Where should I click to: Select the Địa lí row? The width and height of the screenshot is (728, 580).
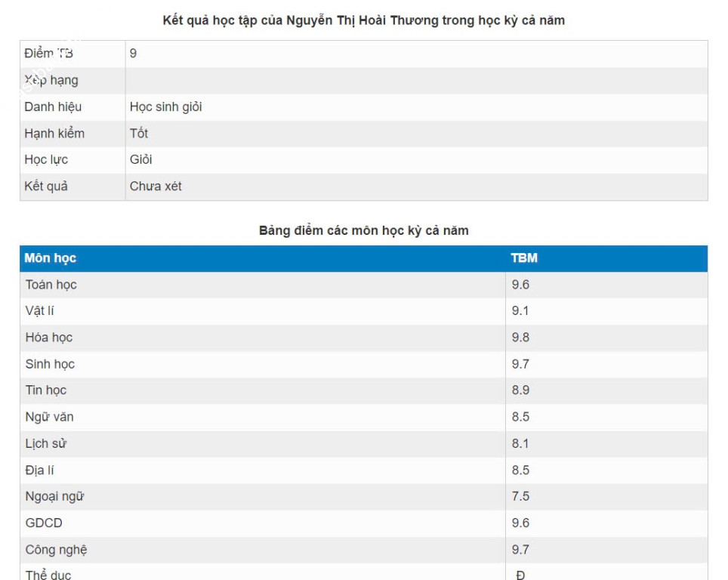click(x=364, y=470)
